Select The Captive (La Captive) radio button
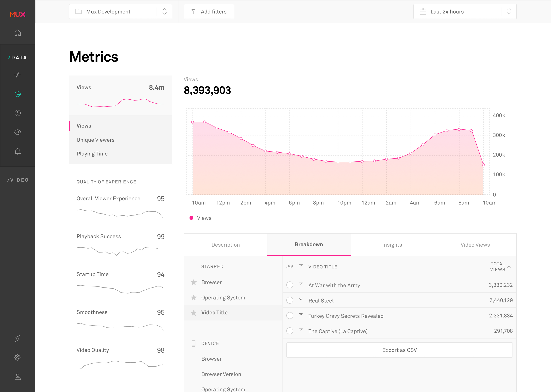The height and width of the screenshot is (392, 551). pyautogui.click(x=290, y=331)
